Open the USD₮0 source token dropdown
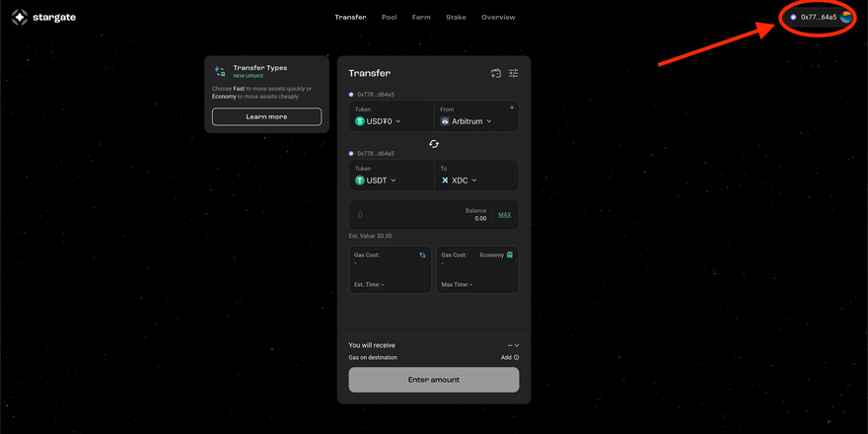 tap(379, 121)
